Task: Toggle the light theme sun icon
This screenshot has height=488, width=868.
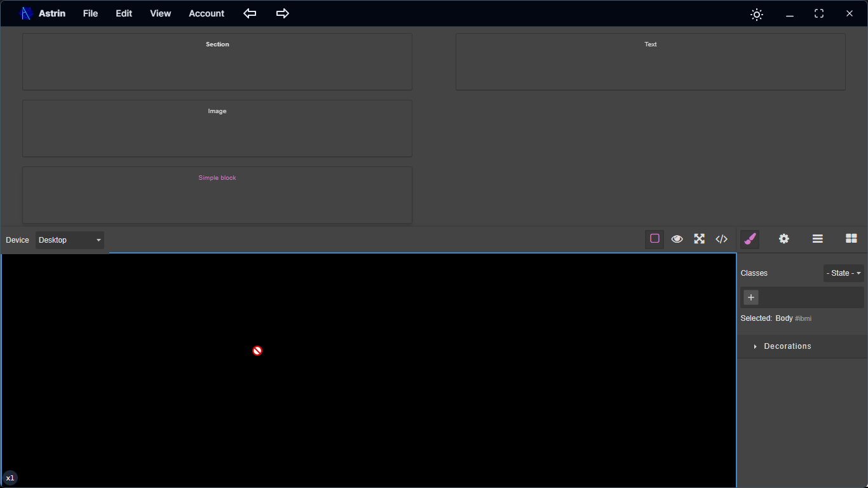Action: click(x=756, y=14)
